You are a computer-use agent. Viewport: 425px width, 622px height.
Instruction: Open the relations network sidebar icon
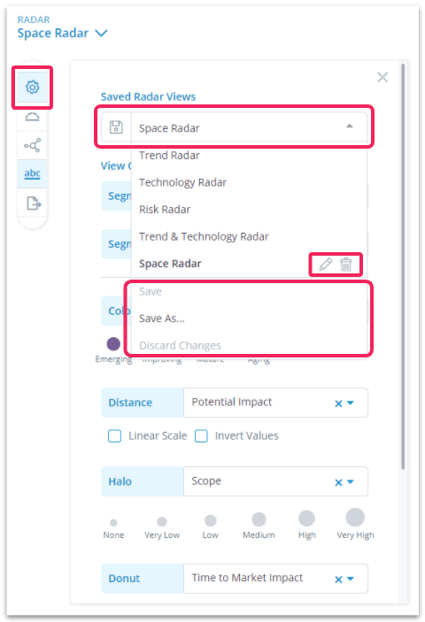32,146
